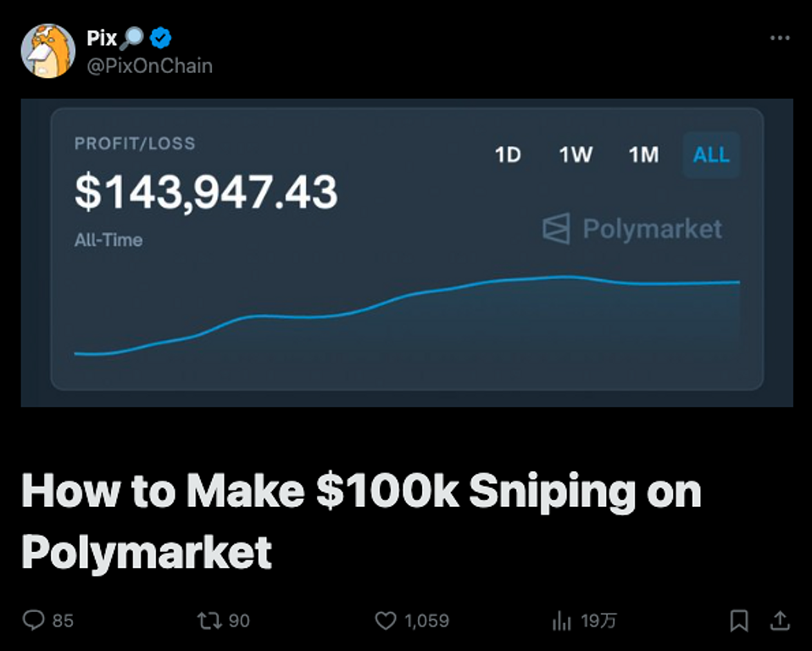Click the blue verified badge

(x=161, y=38)
